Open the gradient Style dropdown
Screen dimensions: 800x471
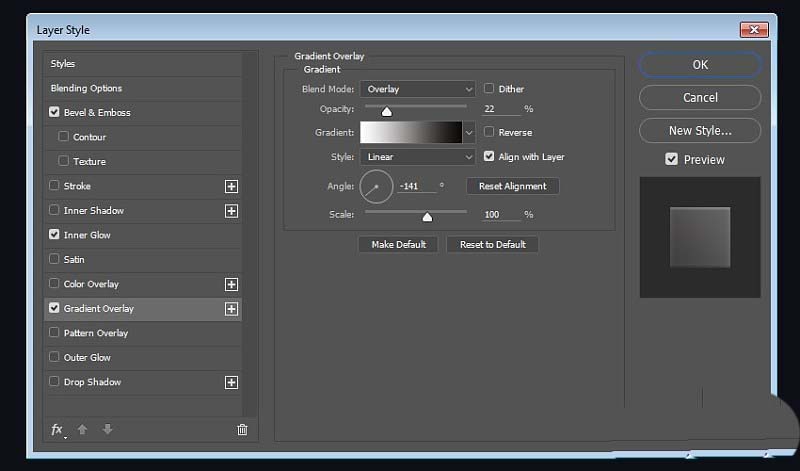(418, 157)
